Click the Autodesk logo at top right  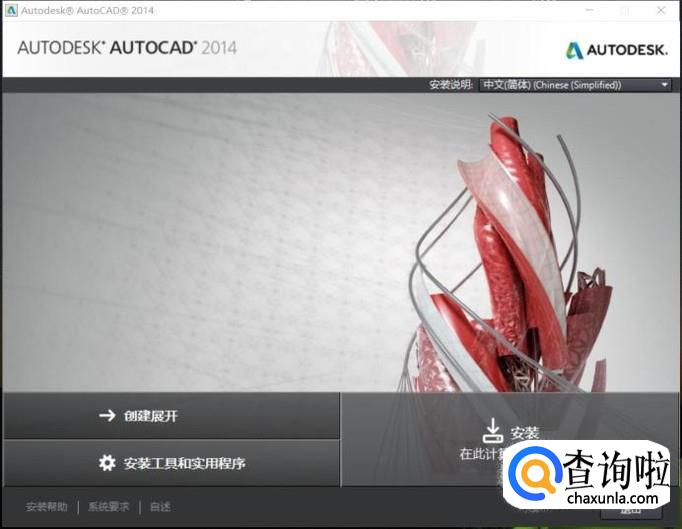pyautogui.click(x=617, y=50)
